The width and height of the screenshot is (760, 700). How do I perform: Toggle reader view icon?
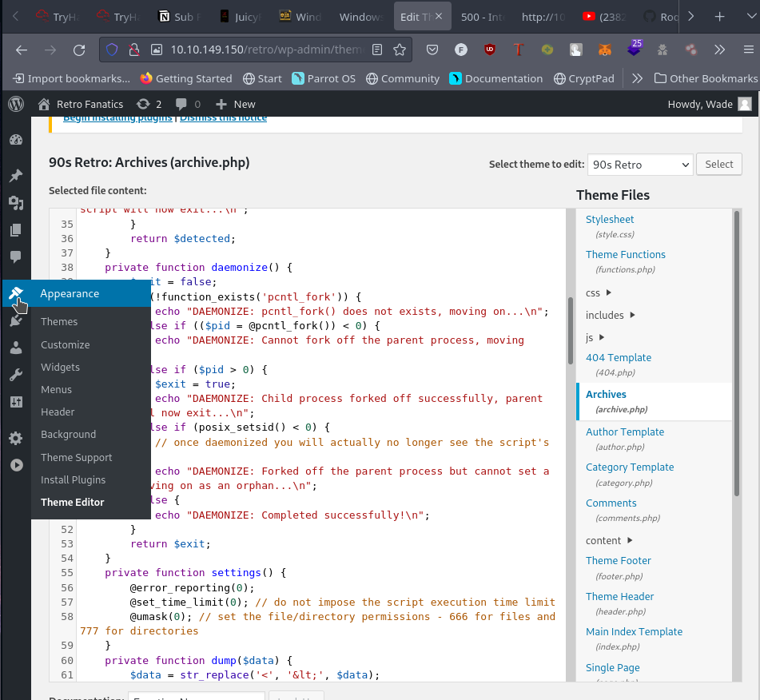(x=377, y=50)
